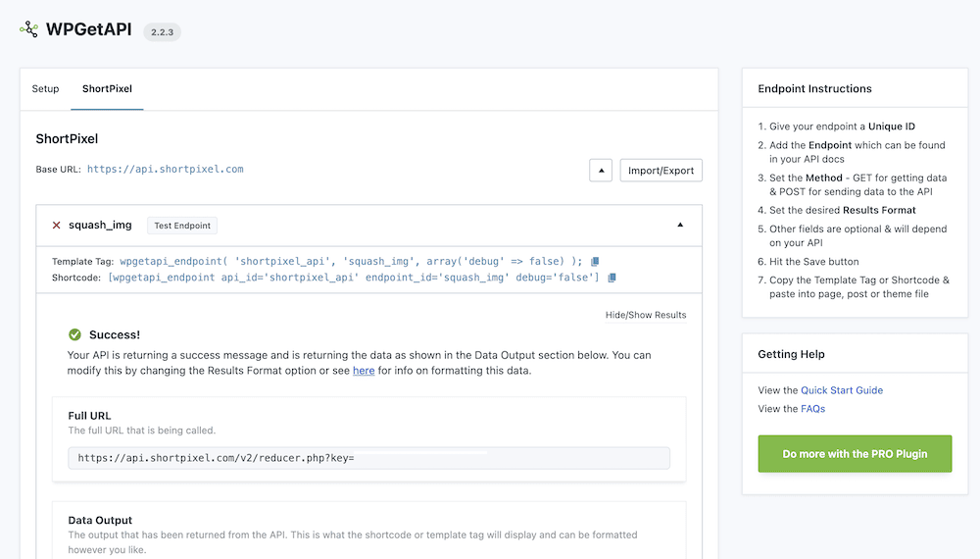Collapse all endpoints with the arrow button

click(x=601, y=170)
